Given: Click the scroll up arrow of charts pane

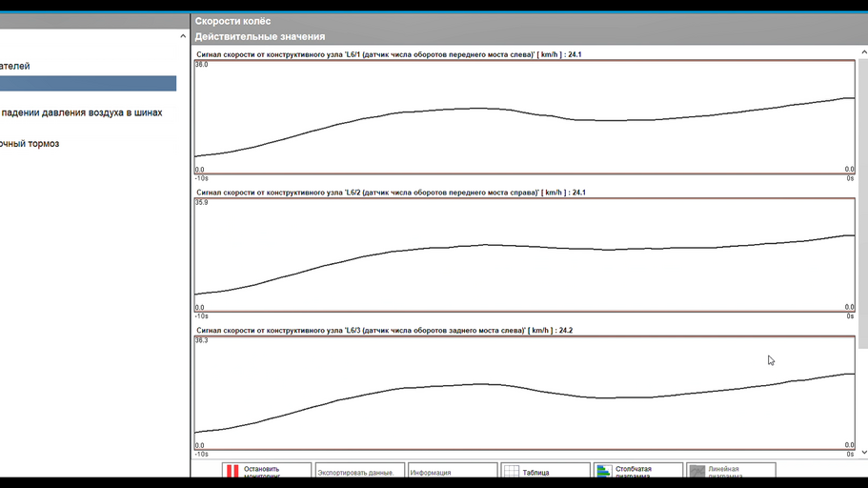Looking at the screenshot, I should (x=863, y=52).
